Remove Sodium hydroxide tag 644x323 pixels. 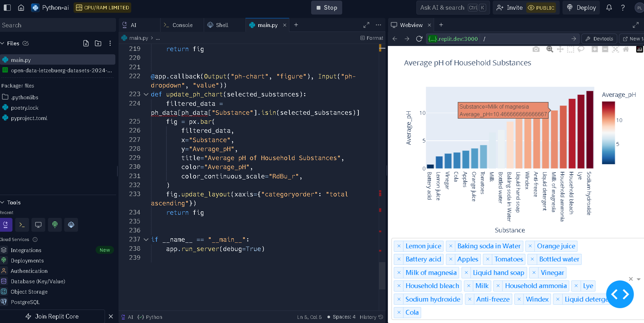click(399, 299)
